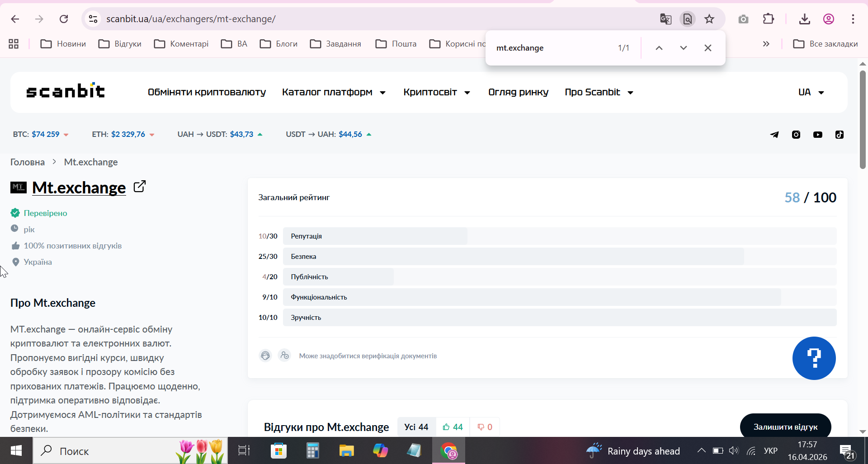Open Task View on the taskbar

coord(244,450)
